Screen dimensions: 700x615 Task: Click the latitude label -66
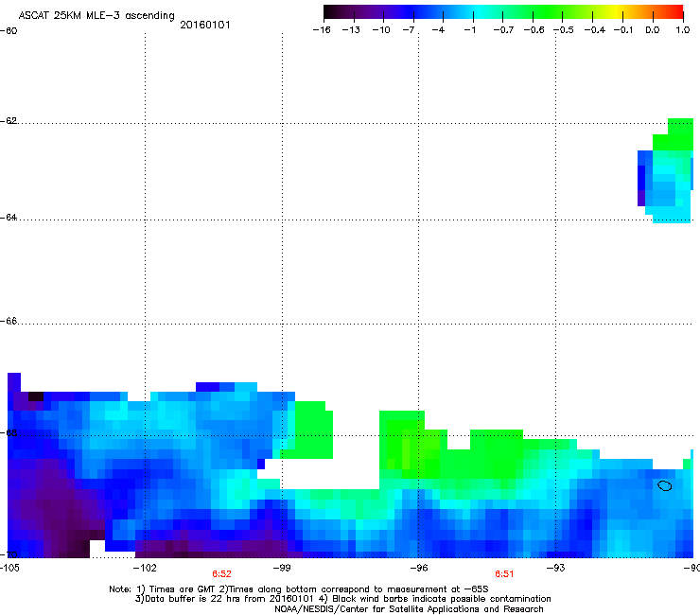coord(9,321)
